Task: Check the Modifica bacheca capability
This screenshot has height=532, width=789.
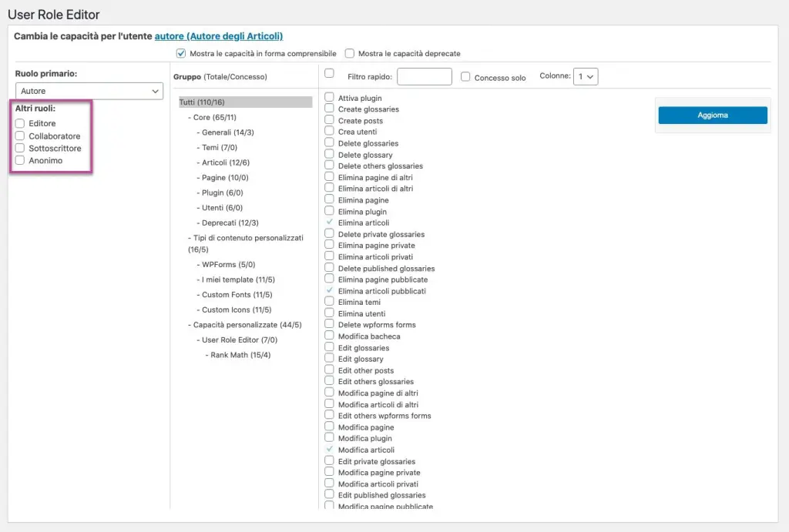Action: click(329, 336)
